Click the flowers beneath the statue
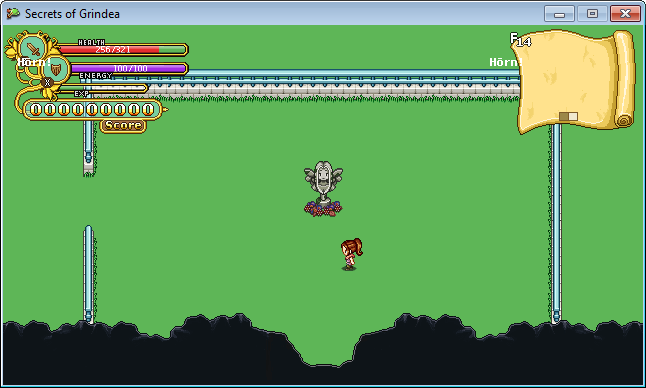This screenshot has height=388, width=646. [323, 208]
